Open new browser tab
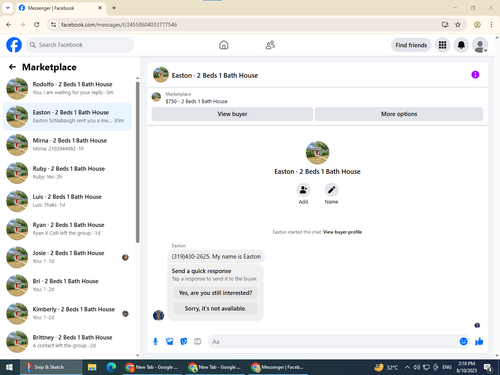 (x=114, y=8)
